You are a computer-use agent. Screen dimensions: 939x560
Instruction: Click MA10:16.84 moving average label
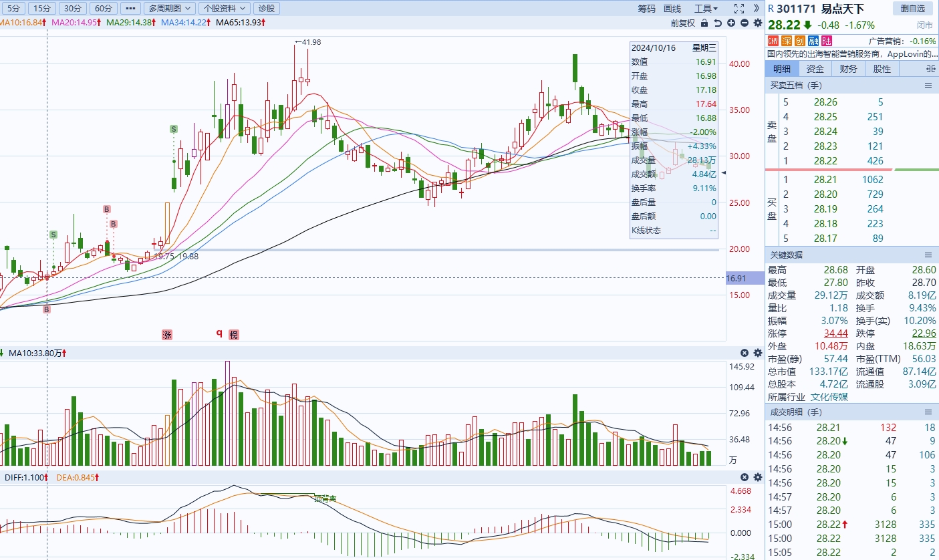(23, 23)
